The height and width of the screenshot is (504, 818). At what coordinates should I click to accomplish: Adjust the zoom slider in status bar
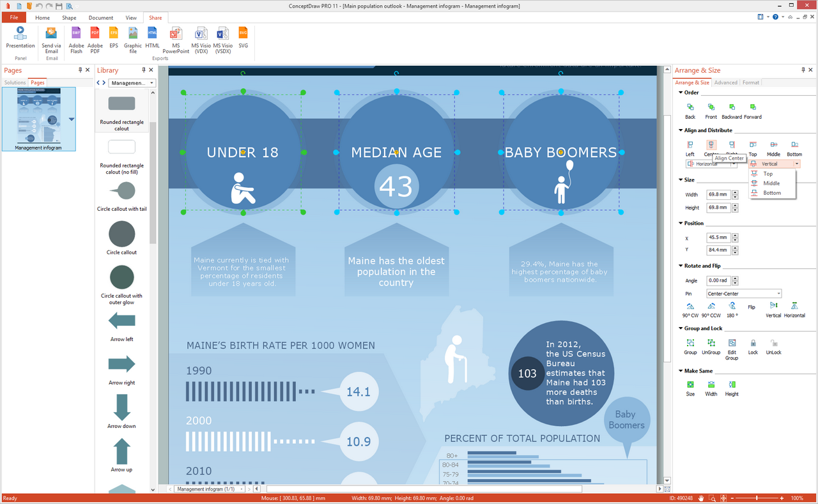click(757, 498)
